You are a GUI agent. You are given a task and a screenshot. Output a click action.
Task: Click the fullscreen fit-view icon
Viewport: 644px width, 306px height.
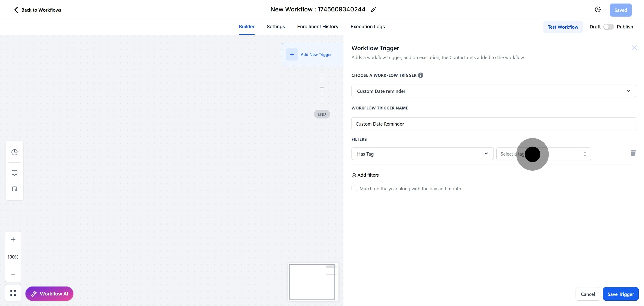pos(13,293)
